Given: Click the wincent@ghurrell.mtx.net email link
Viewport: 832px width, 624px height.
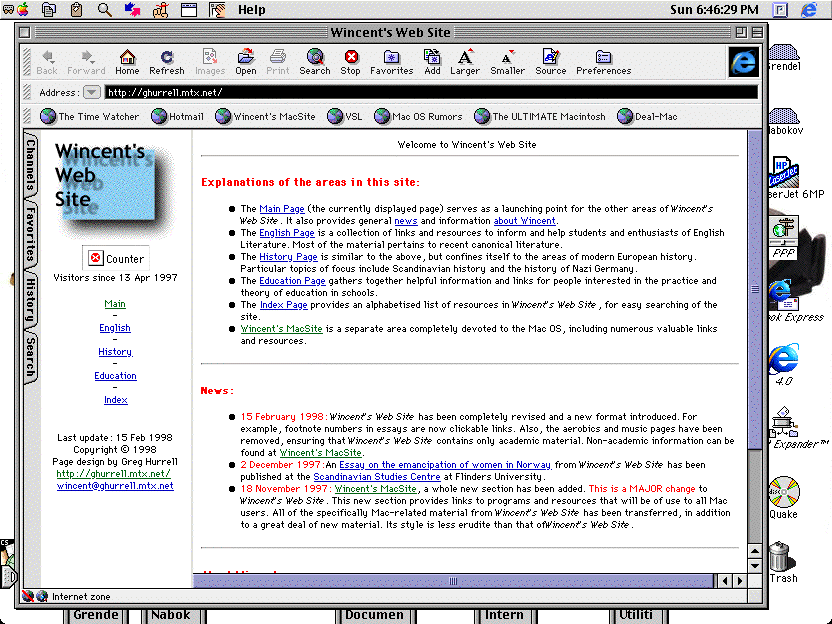Looking at the screenshot, I should (115, 486).
